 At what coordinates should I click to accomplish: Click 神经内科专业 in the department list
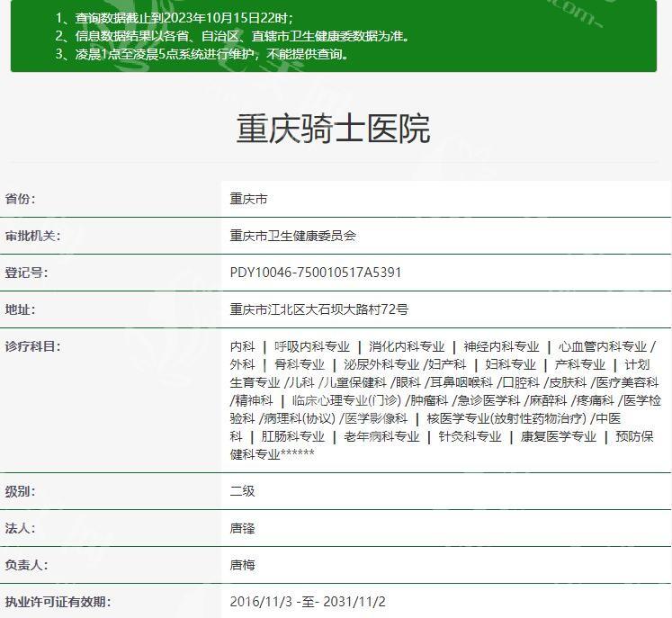point(501,346)
